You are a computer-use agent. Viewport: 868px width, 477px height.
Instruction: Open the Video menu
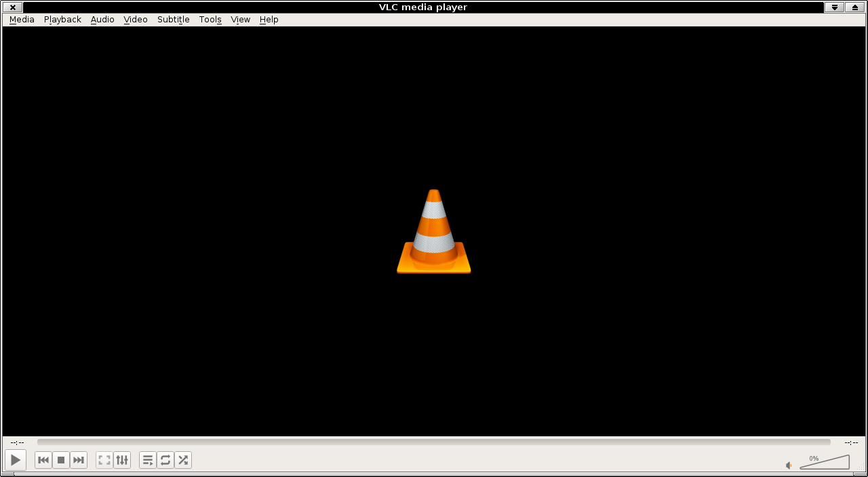pos(136,20)
